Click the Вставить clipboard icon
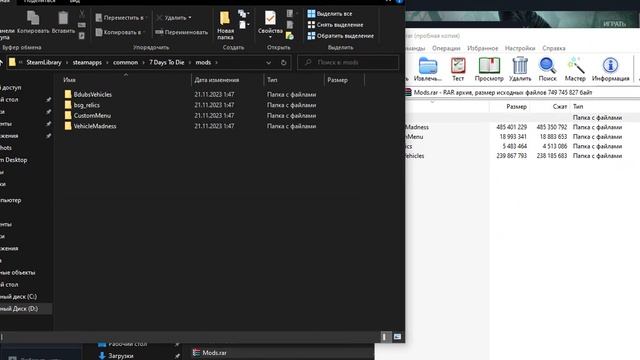Image resolution: width=640 pixels, height=360 pixels. 63,22
